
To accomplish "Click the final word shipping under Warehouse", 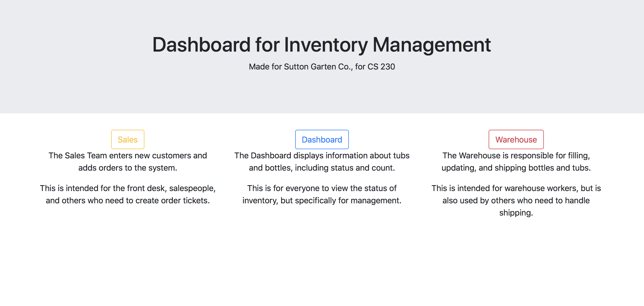I will click(516, 213).
